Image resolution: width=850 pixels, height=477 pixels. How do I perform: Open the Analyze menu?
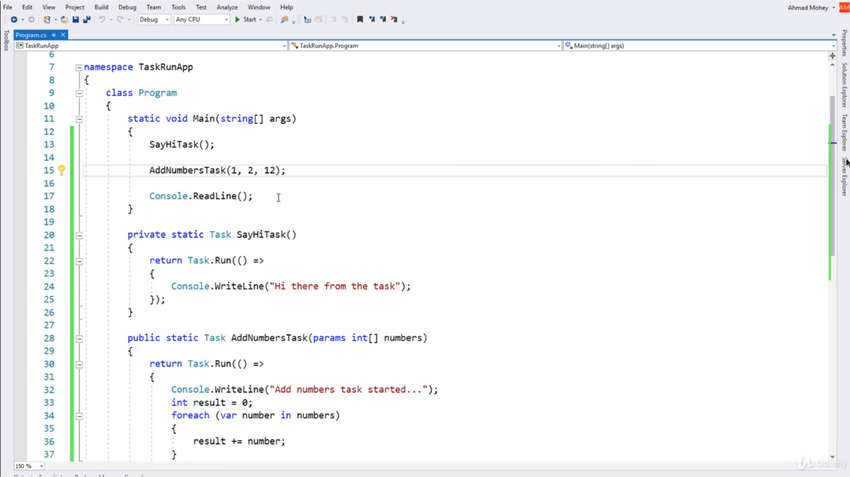227,8
